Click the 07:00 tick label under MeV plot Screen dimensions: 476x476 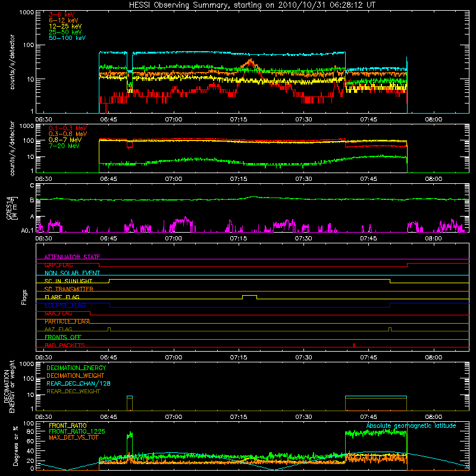tap(174, 179)
